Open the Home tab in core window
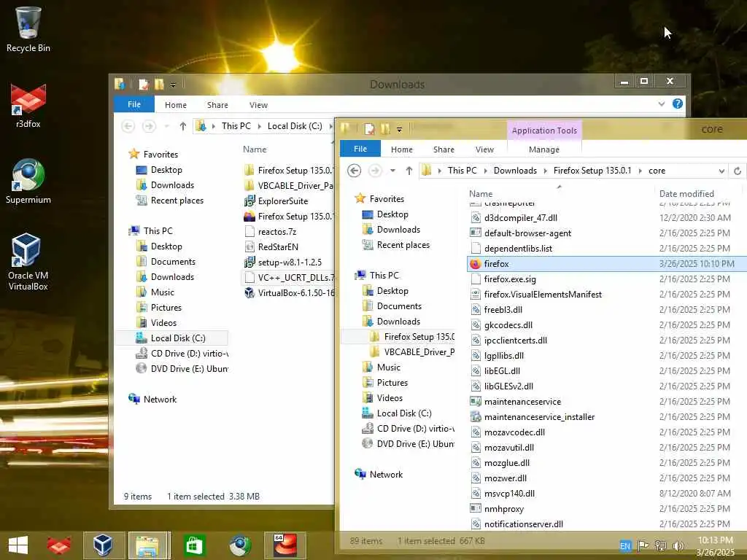This screenshot has width=747, height=560. point(402,149)
